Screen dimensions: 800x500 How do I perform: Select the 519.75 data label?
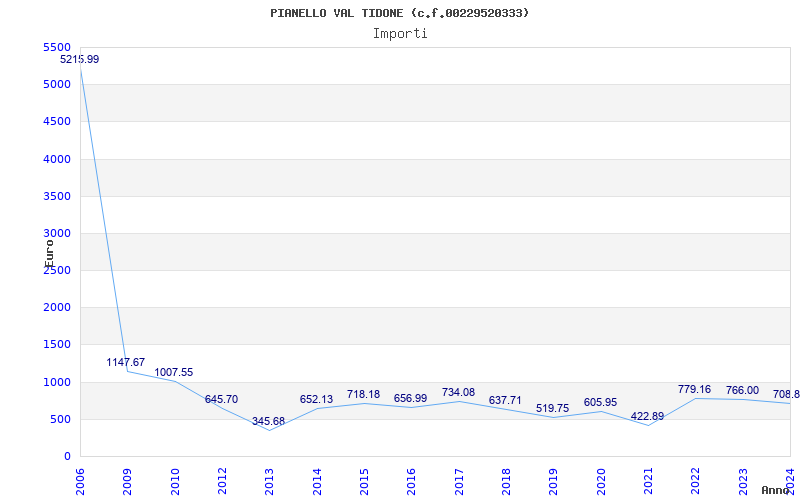point(553,409)
